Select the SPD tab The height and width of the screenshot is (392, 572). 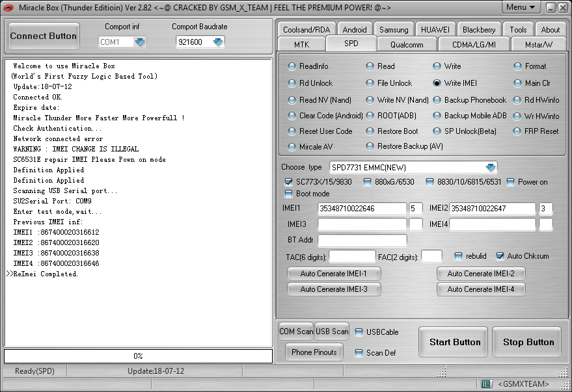[x=351, y=44]
